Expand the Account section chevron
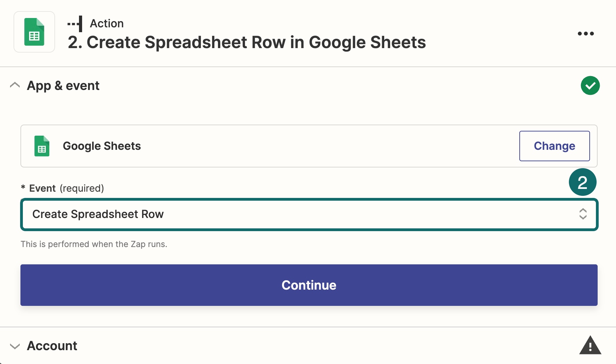Image resolution: width=616 pixels, height=364 pixels. pos(15,346)
